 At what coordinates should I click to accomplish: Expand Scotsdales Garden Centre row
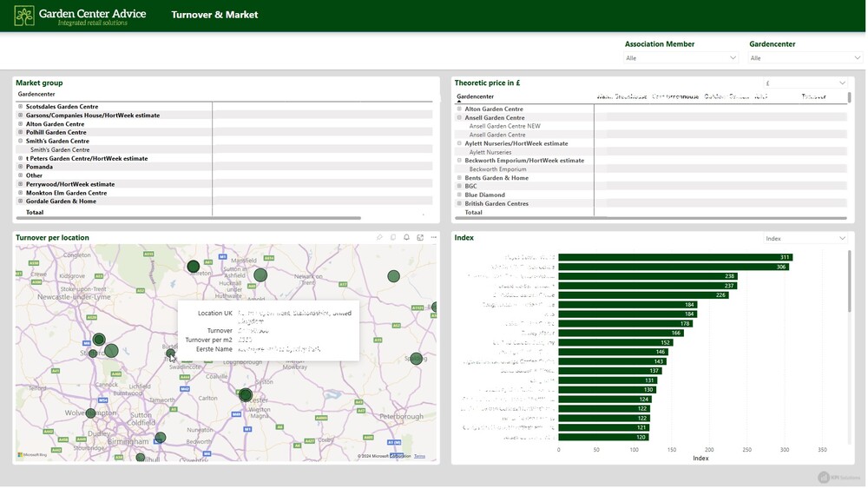(x=21, y=106)
